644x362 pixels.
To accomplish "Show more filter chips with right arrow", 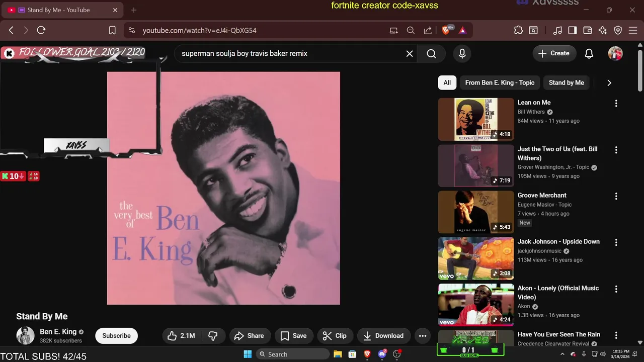I will click(609, 82).
